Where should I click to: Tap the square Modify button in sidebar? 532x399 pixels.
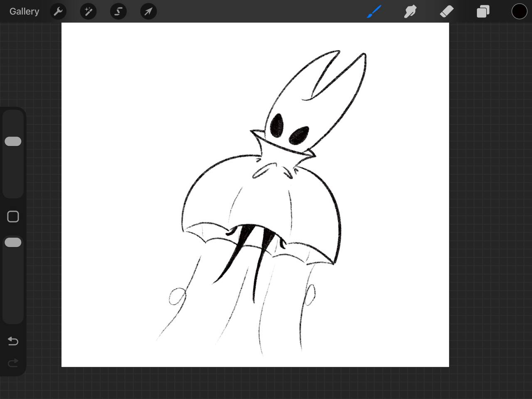(x=13, y=217)
